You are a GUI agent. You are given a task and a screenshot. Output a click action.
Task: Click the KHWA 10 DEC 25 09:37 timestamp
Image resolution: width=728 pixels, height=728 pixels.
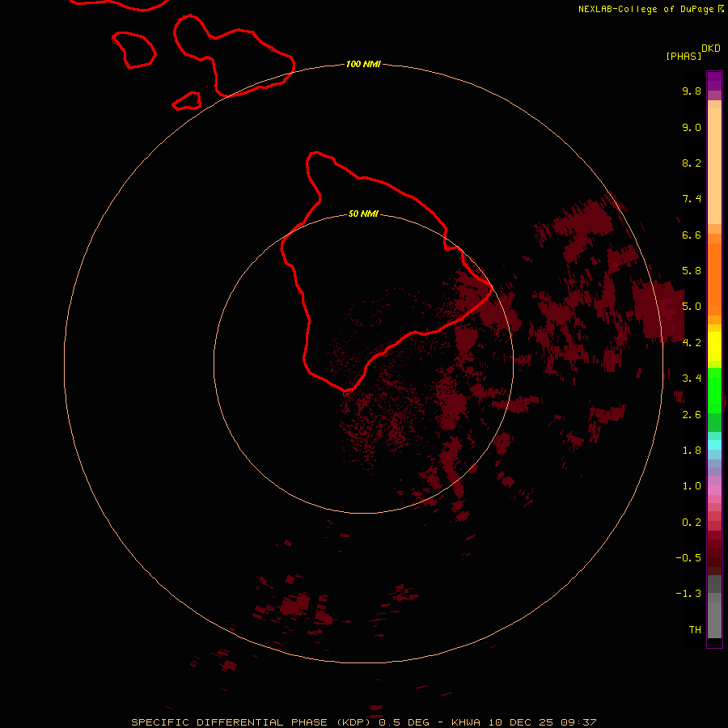[x=523, y=722]
